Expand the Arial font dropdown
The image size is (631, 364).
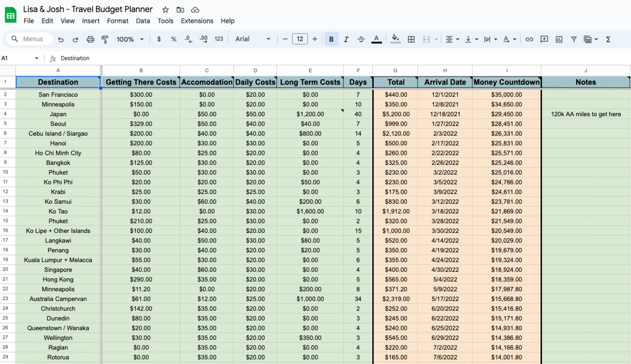click(252, 40)
